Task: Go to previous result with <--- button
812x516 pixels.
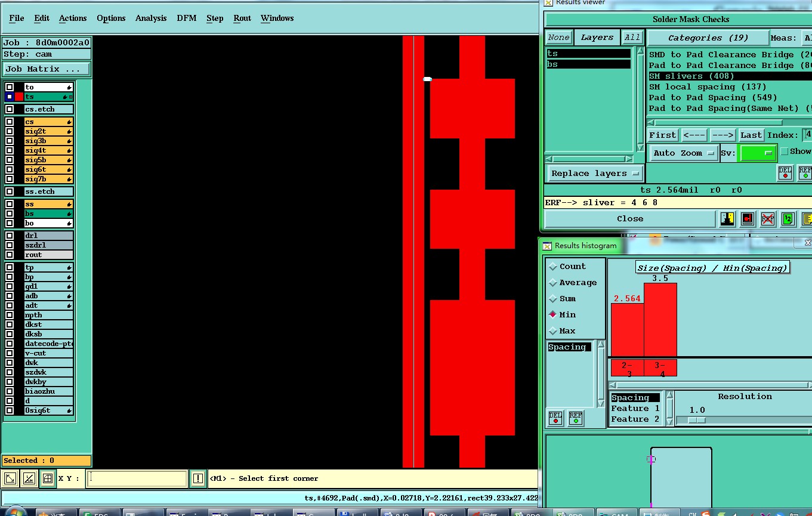Action: tap(694, 135)
